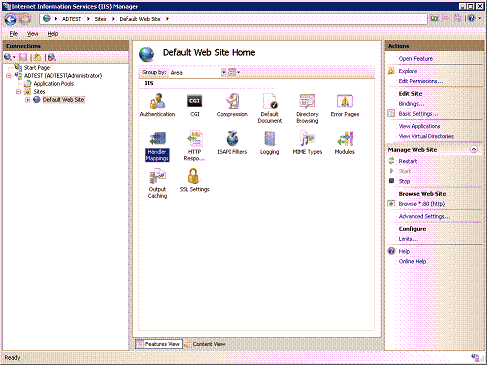This screenshot has width=487, height=365.
Task: Open HTTP Response Headers feature
Action: click(x=195, y=146)
